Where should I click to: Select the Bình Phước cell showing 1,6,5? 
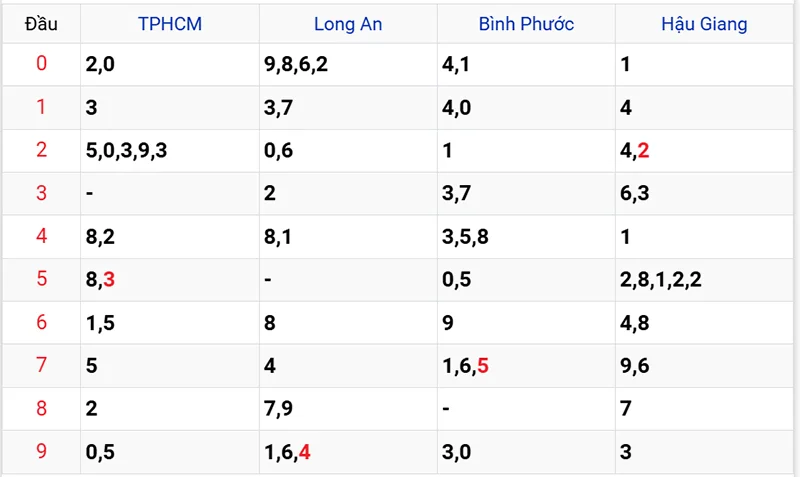point(465,365)
